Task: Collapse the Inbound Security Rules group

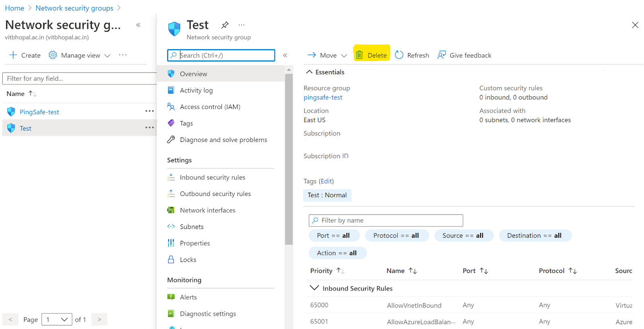Action: [314, 288]
